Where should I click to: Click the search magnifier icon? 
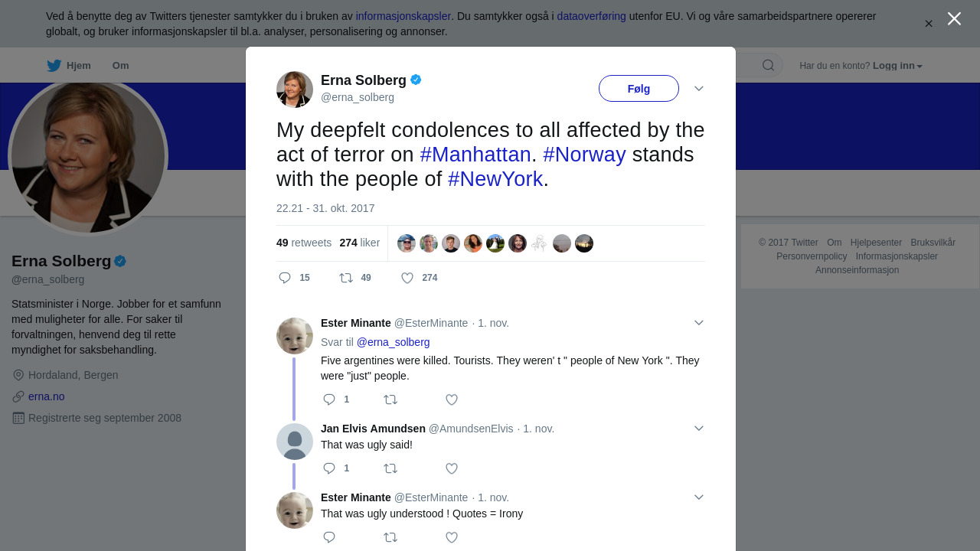coord(768,66)
